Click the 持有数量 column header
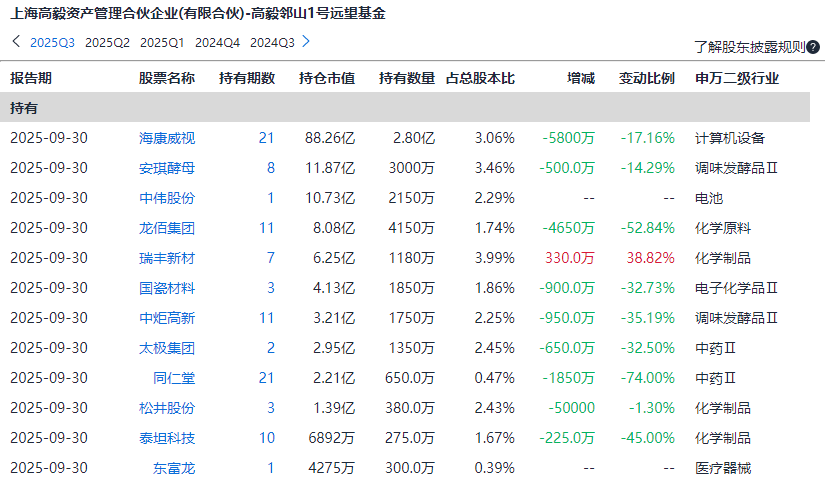Viewport: 825px width, 478px height. (407, 78)
